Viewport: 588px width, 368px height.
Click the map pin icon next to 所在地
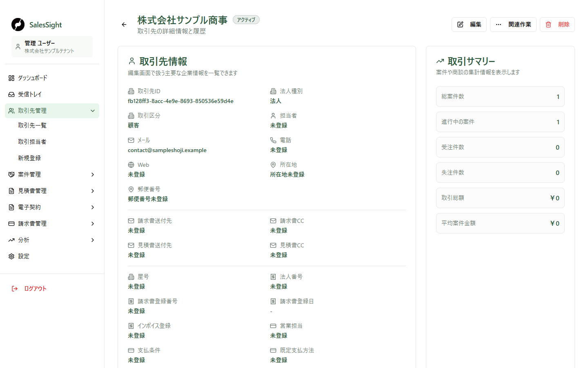click(273, 165)
